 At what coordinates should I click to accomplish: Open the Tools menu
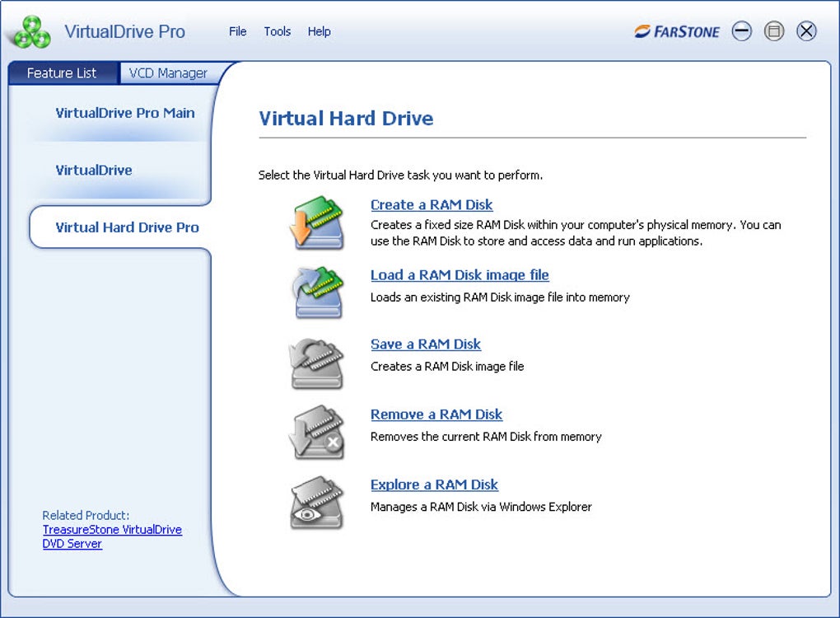pos(278,31)
